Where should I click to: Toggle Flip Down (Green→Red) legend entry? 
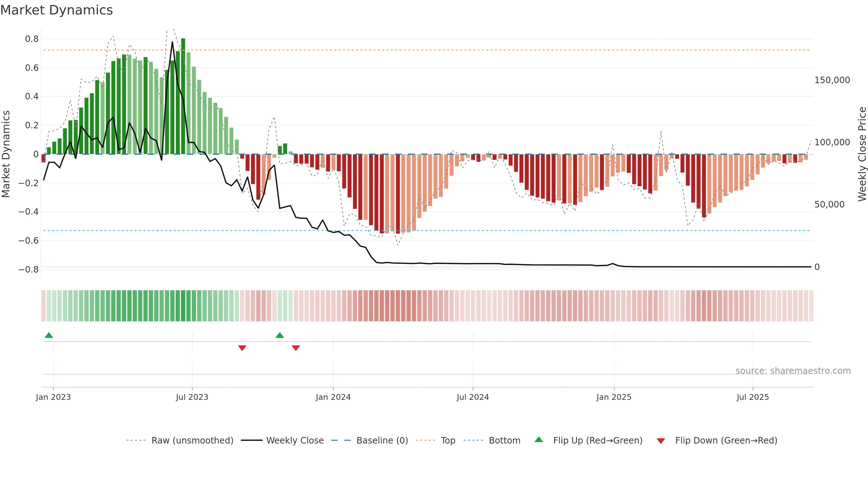[717, 440]
